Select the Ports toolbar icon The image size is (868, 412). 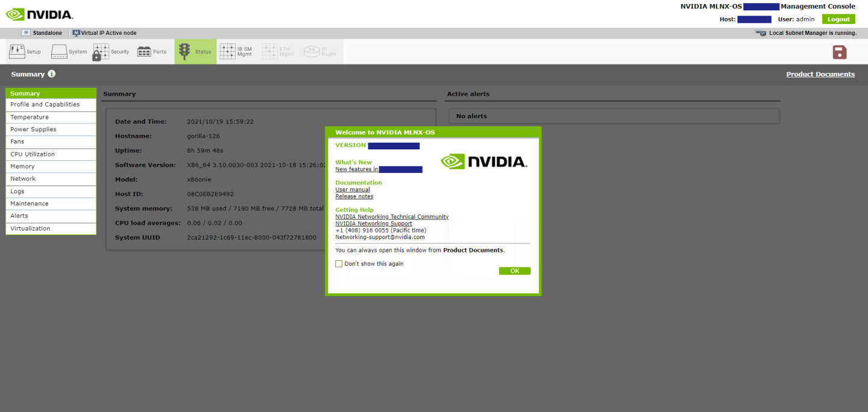(x=144, y=52)
